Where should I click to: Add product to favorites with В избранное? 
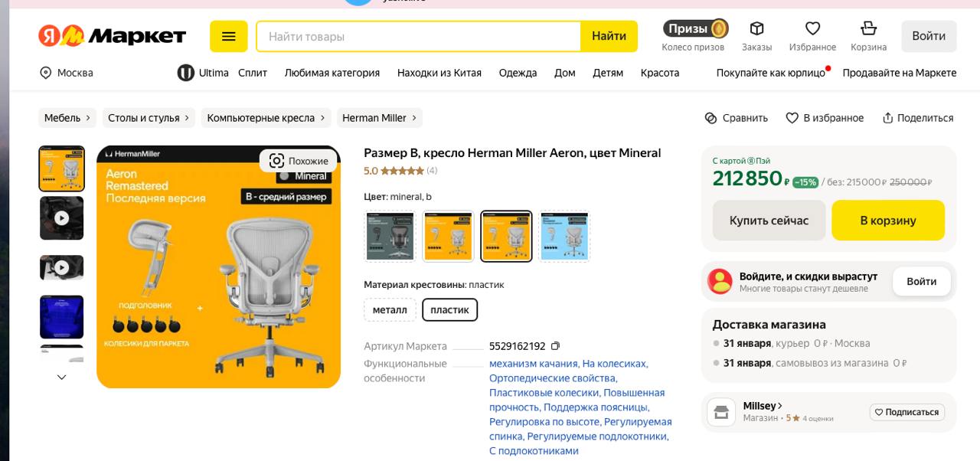point(792,118)
